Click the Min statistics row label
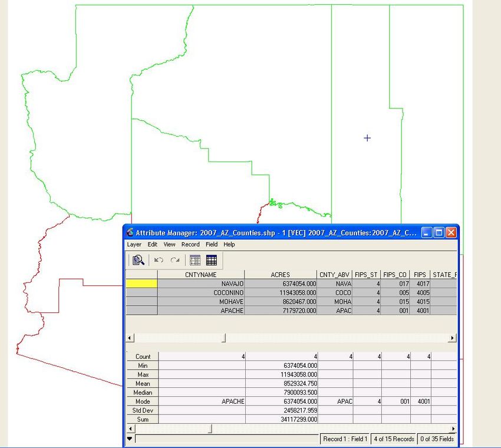This screenshot has width=501, height=448. point(143,365)
